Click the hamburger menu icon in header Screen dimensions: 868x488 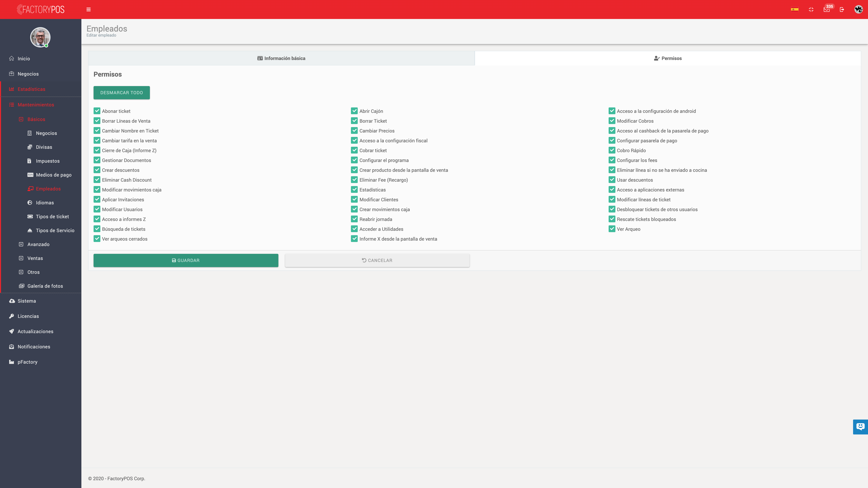(x=89, y=9)
